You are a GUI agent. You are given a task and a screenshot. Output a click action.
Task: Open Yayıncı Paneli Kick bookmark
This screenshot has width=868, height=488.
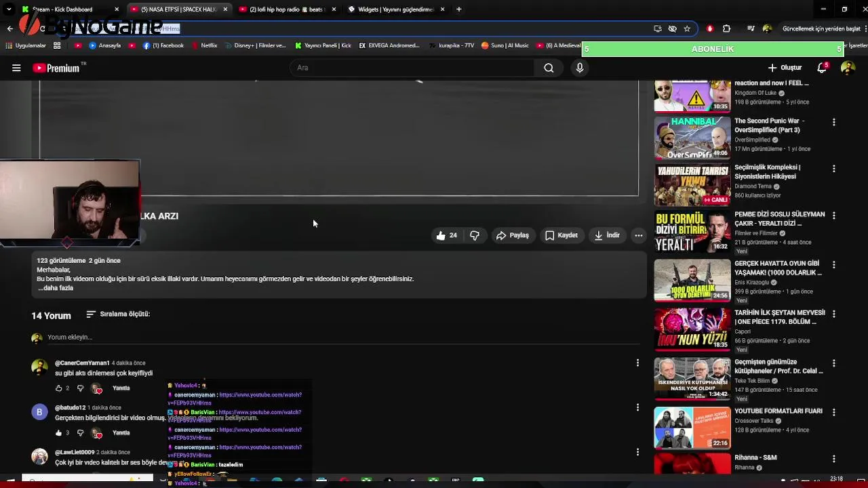point(323,45)
